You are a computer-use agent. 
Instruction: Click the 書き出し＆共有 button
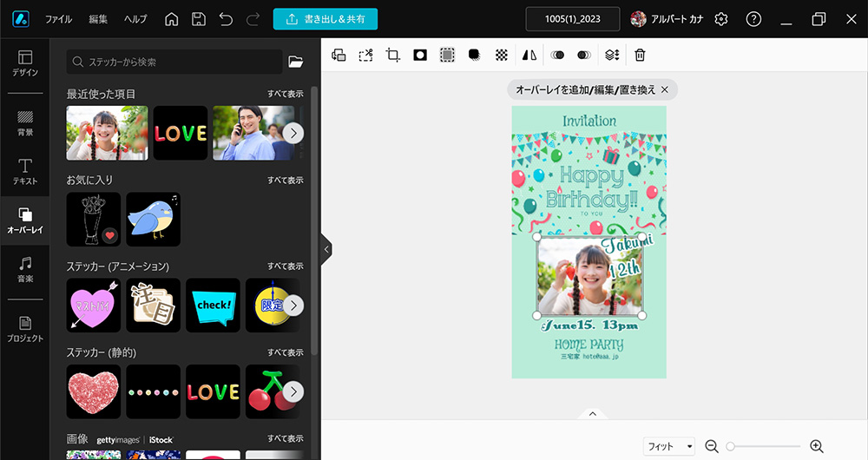click(325, 19)
